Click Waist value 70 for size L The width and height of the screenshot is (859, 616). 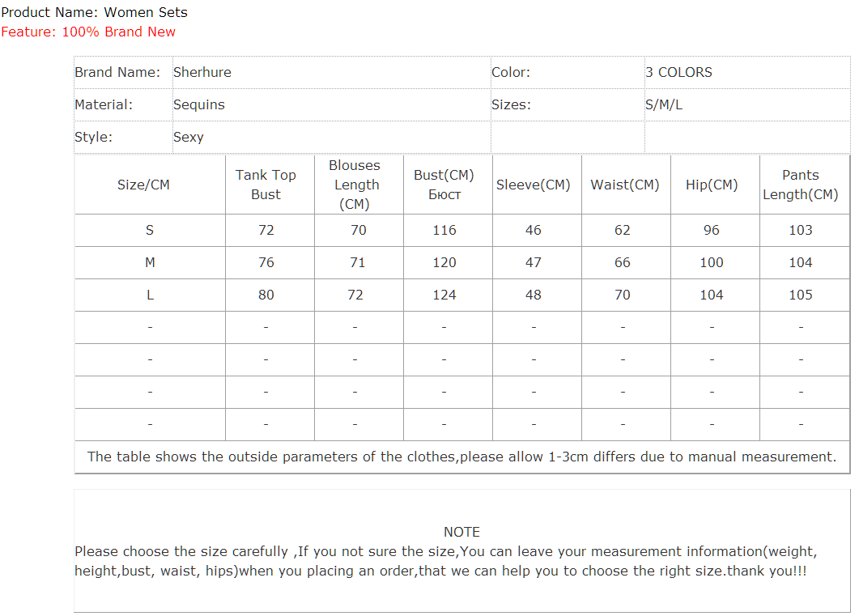click(x=623, y=295)
